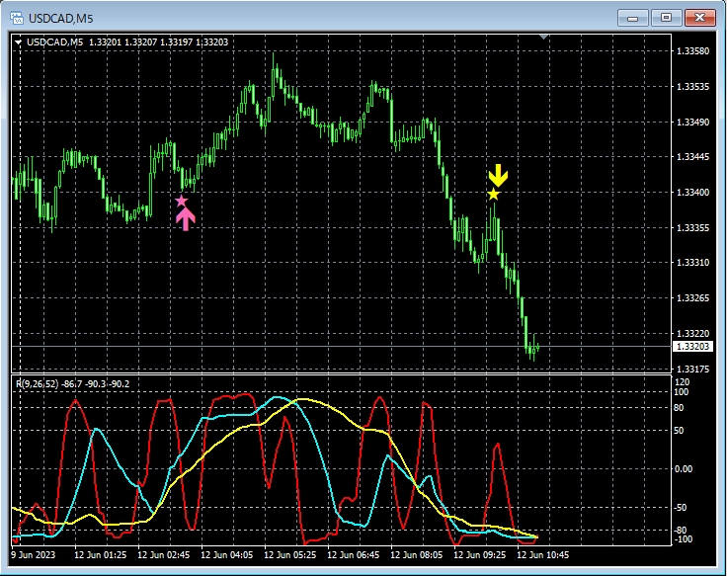Maximize the USDCAD chart window
Viewport: 728px width, 576px height.
click(x=667, y=17)
